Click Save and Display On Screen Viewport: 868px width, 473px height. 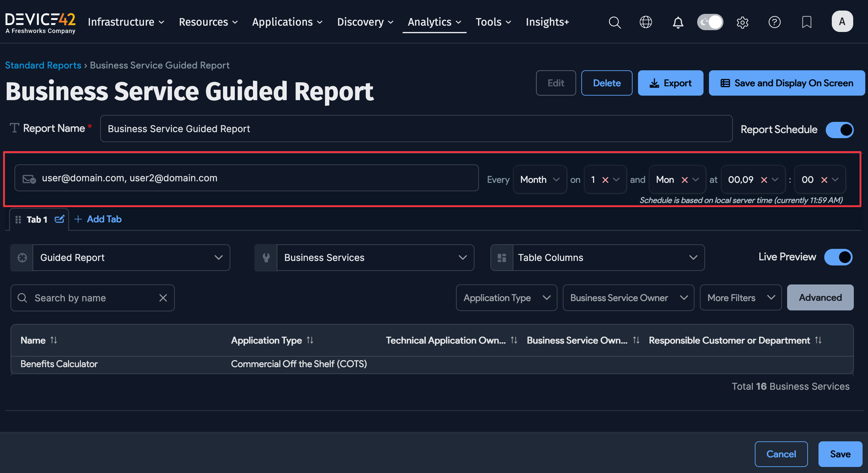coord(787,83)
